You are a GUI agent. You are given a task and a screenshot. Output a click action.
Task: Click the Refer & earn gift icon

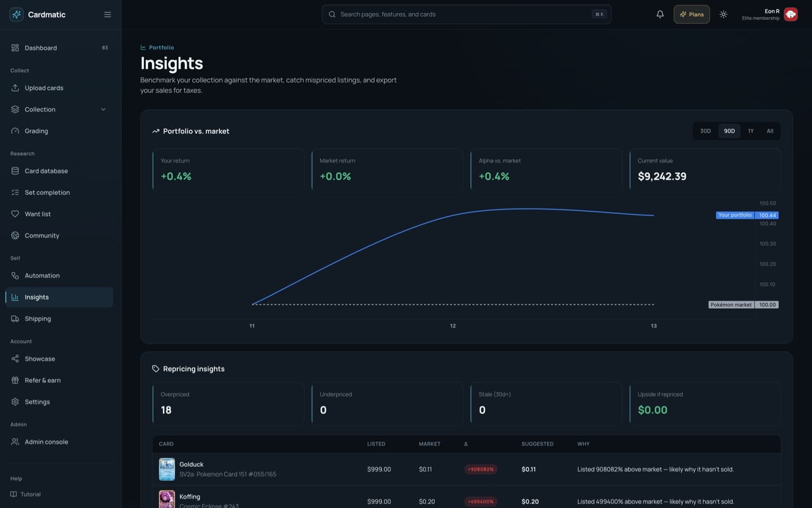point(15,380)
